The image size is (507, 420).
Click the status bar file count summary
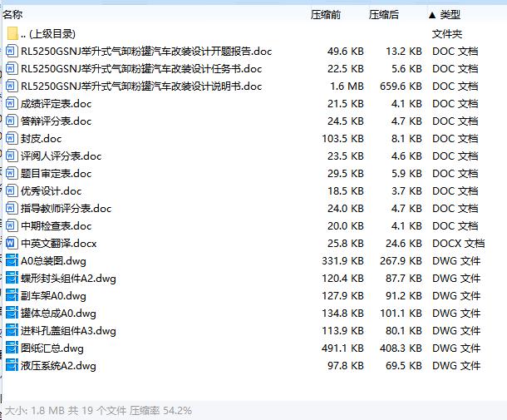[98, 411]
